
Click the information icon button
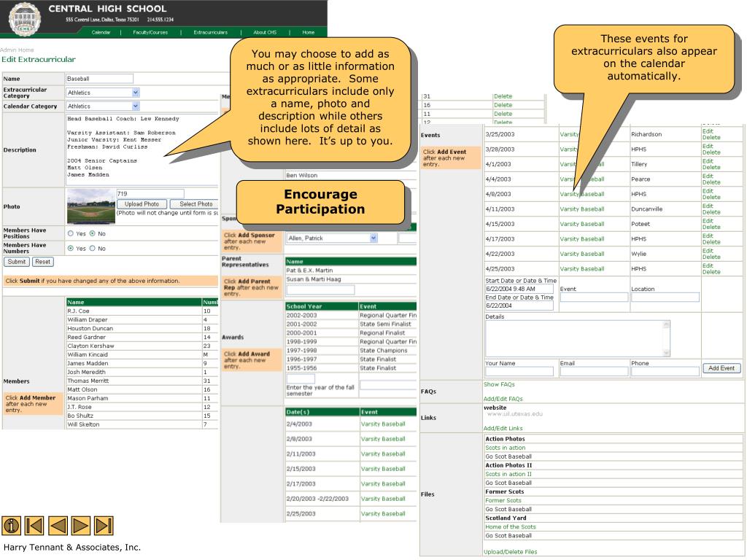click(11, 526)
